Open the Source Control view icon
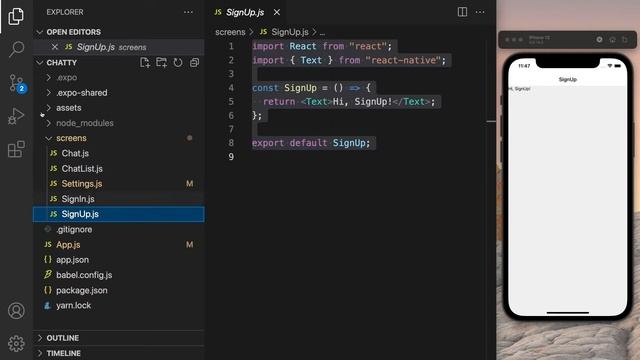Viewport: 640px width, 360px height. (16, 83)
